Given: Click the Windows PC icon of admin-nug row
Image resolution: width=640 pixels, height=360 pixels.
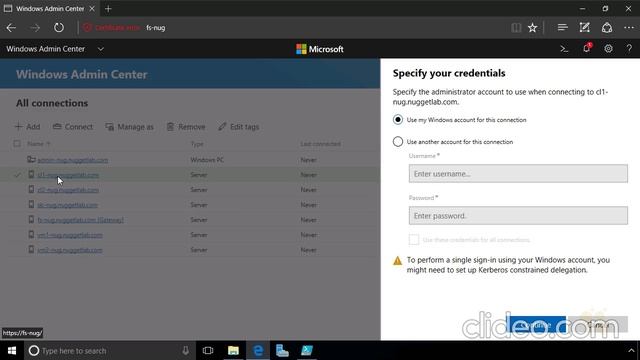Looking at the screenshot, I should pos(31,159).
